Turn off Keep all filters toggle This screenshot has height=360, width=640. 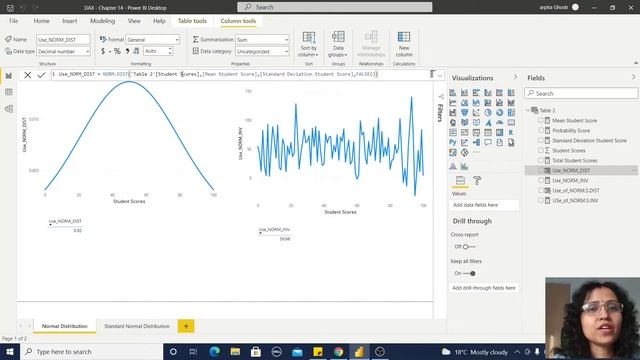(x=469, y=273)
